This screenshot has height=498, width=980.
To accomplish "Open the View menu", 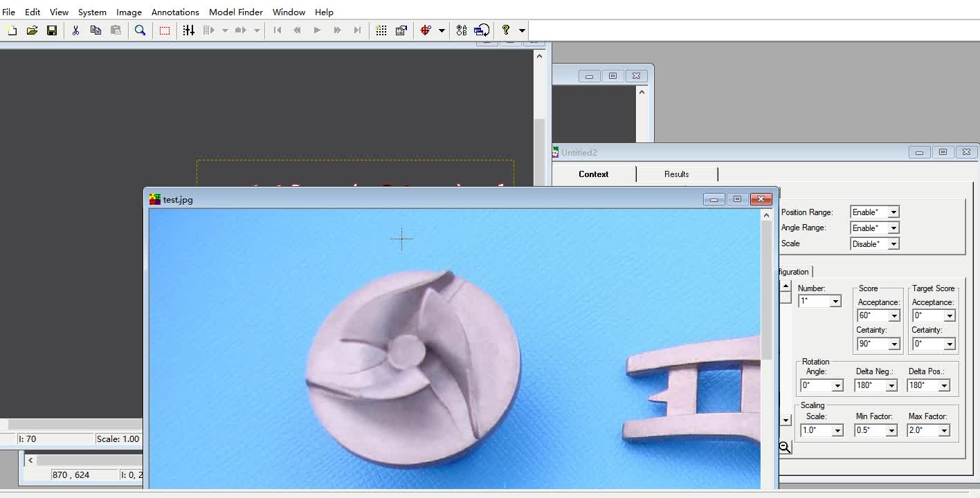I will pos(59,12).
